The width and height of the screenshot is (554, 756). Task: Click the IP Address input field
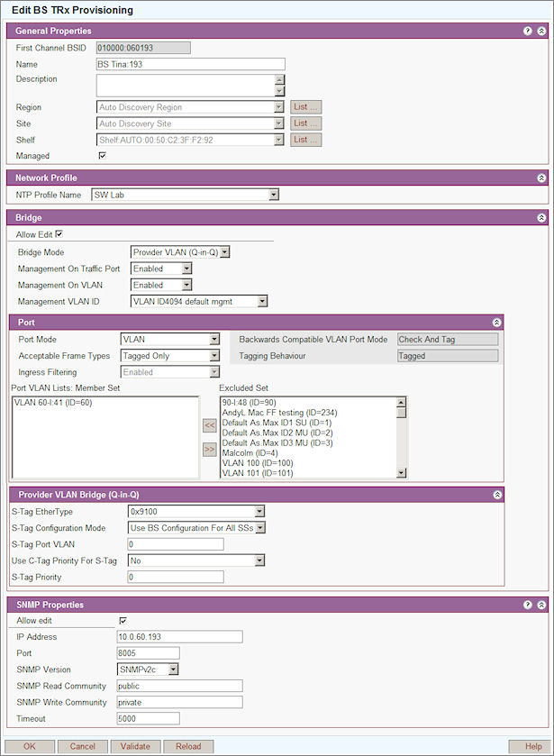pos(179,637)
